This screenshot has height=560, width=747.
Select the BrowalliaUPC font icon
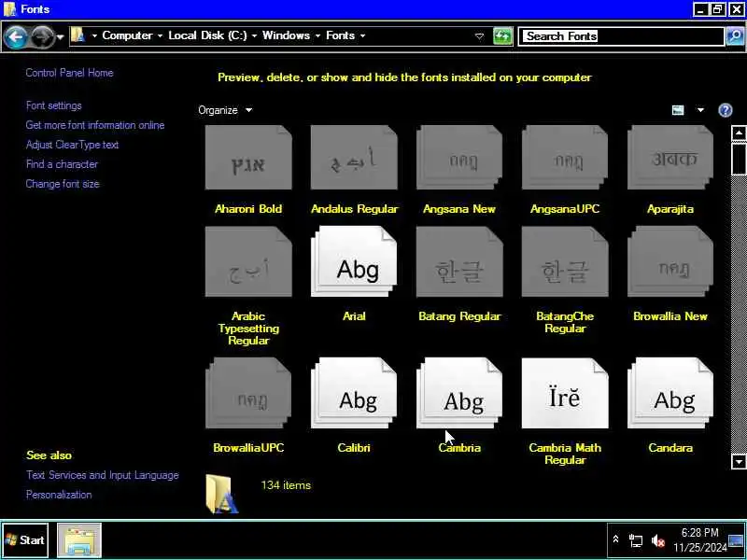(248, 393)
